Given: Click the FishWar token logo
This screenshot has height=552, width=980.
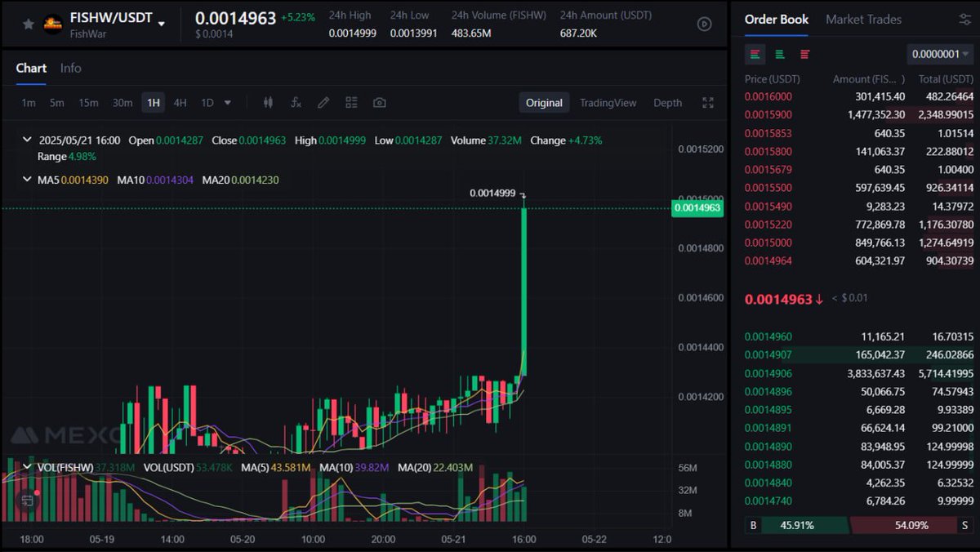Looking at the screenshot, I should click(53, 24).
